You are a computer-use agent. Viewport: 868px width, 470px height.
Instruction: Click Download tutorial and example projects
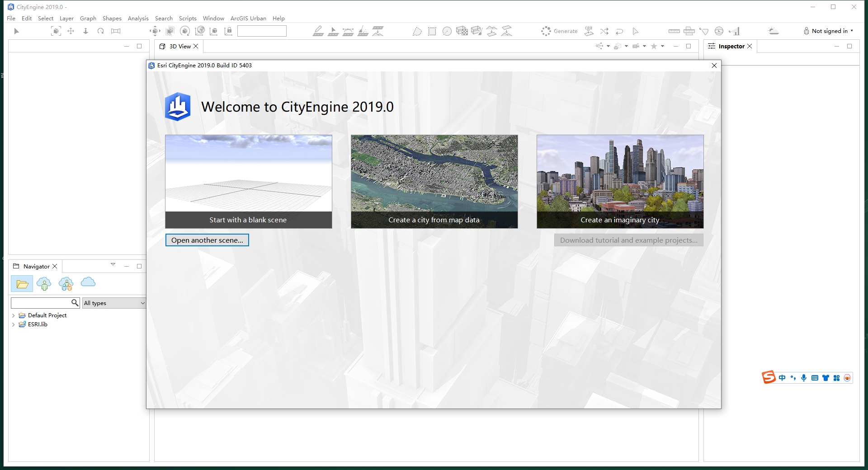629,240
